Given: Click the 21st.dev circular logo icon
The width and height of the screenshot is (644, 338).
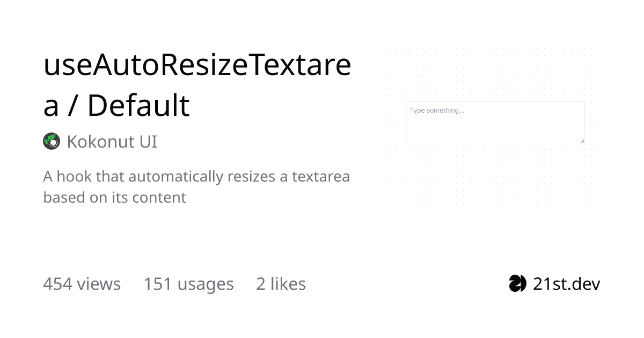Looking at the screenshot, I should point(517,283).
